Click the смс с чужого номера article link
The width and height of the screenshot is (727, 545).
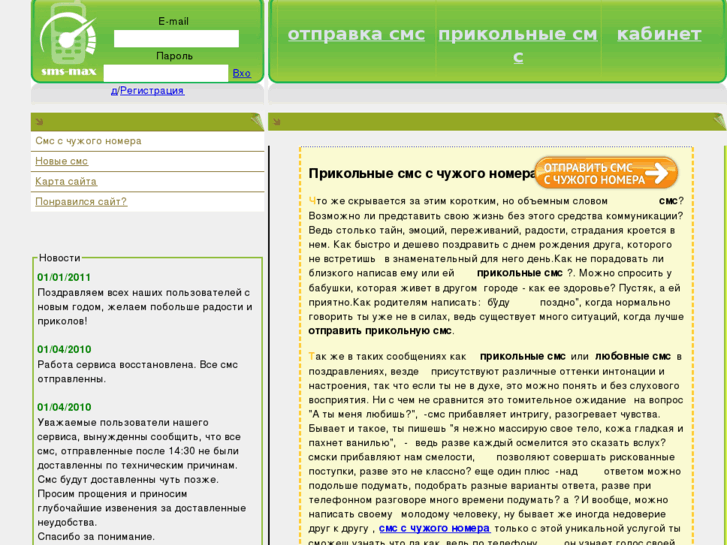[x=434, y=528]
